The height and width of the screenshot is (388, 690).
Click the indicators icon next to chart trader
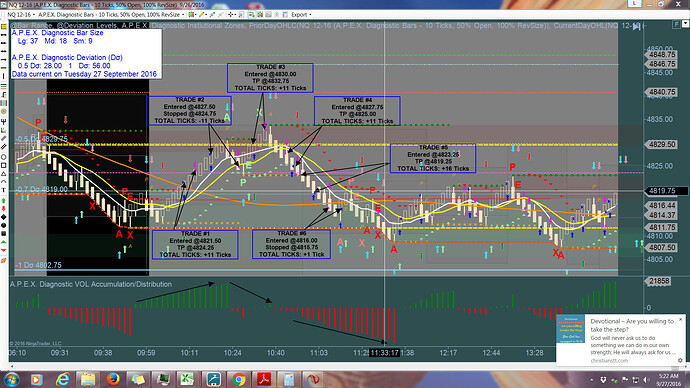click(260, 15)
